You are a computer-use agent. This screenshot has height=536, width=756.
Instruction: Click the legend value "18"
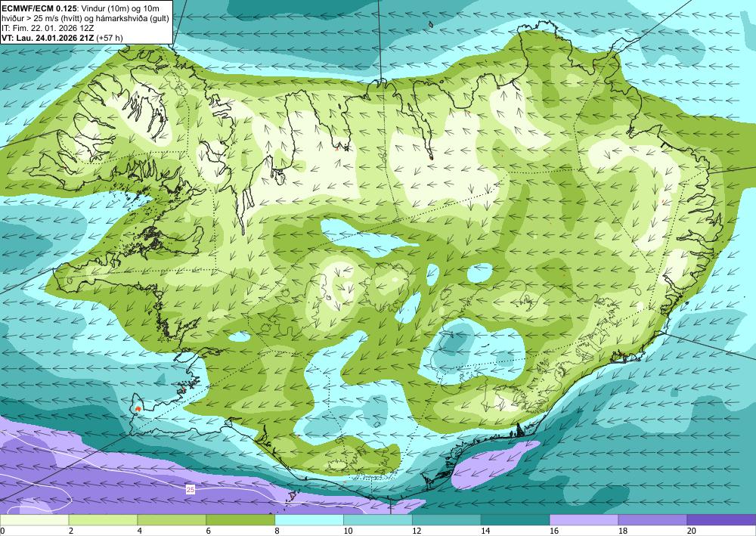(x=622, y=531)
